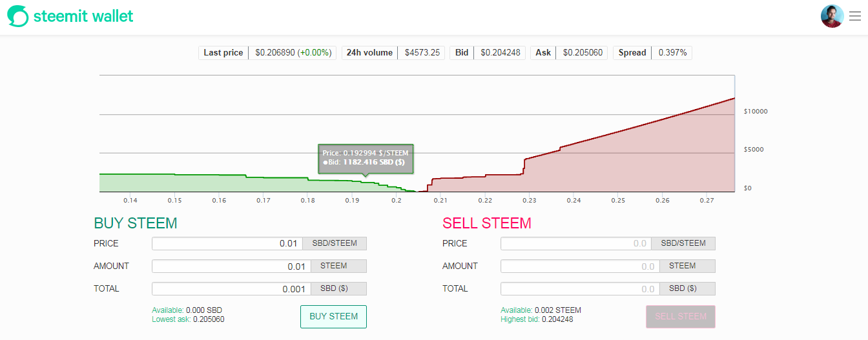The image size is (868, 340).
Task: Click the Available 0.000 SBD link
Action: point(187,310)
